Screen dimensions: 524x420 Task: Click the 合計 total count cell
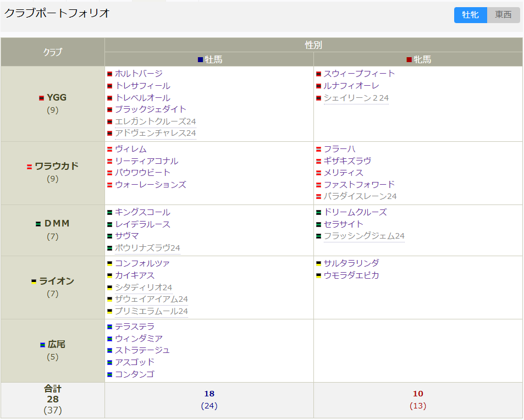tap(52, 400)
